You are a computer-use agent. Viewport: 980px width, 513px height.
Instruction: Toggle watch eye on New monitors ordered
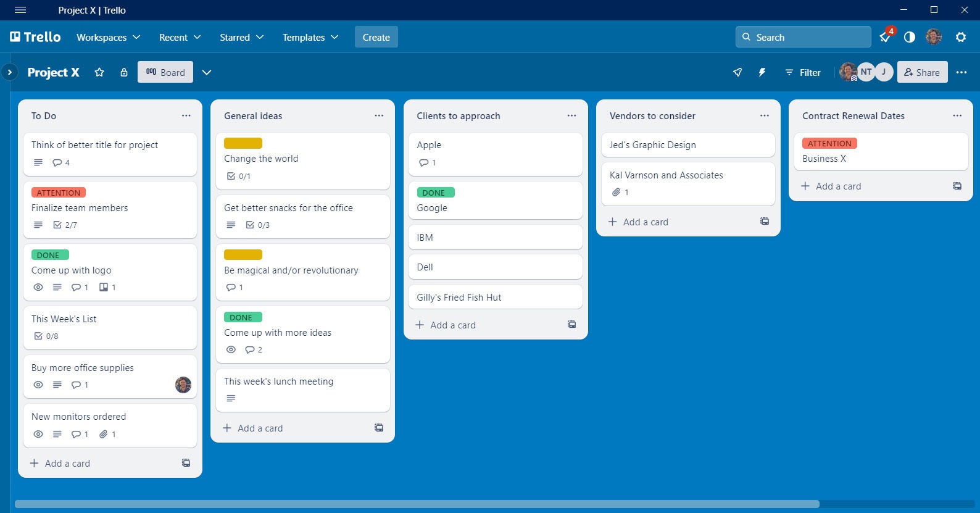tap(38, 434)
